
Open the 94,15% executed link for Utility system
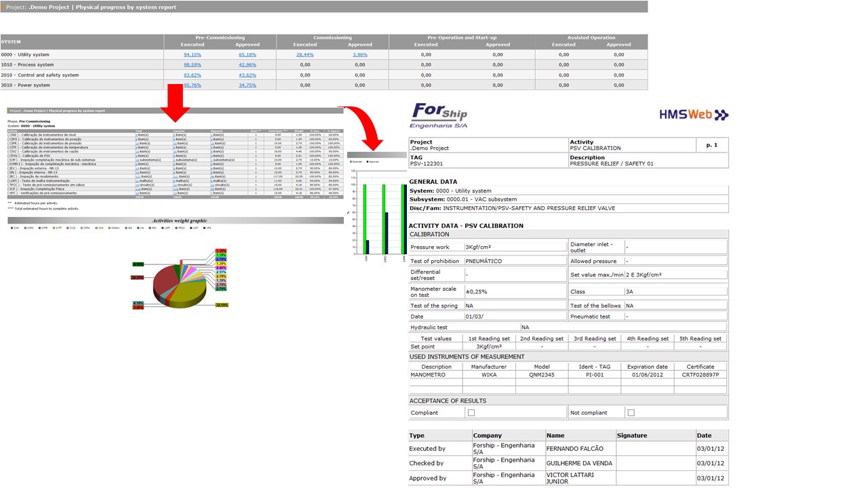pyautogui.click(x=192, y=54)
